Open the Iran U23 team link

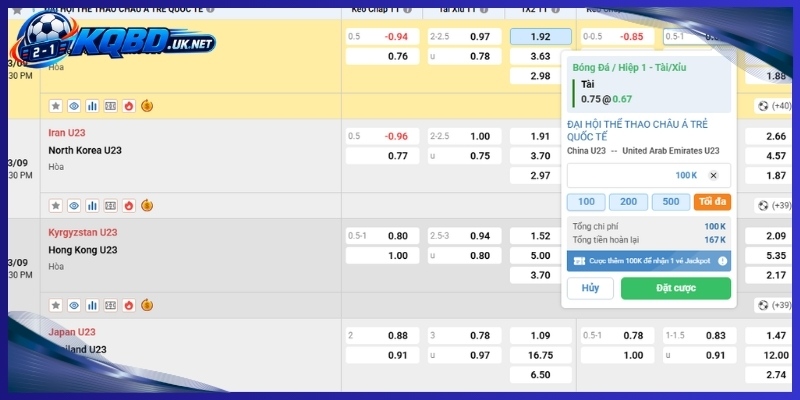[x=67, y=133]
